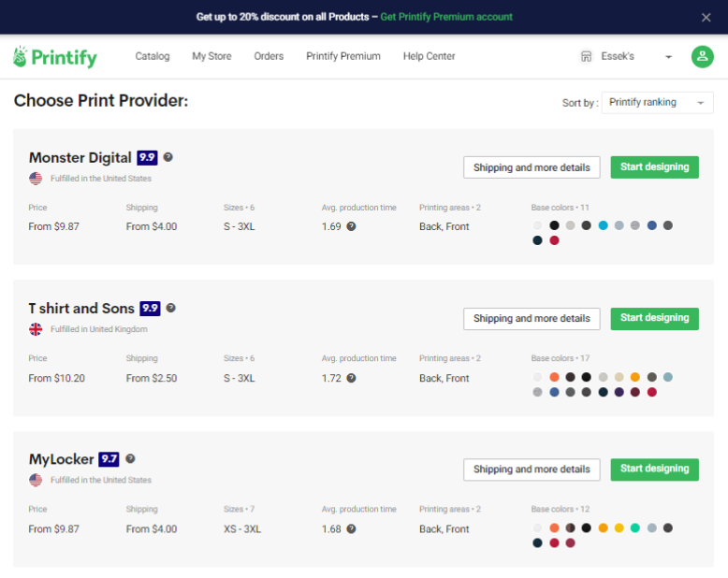Go to the Orders page
This screenshot has width=728, height=578.
(269, 56)
